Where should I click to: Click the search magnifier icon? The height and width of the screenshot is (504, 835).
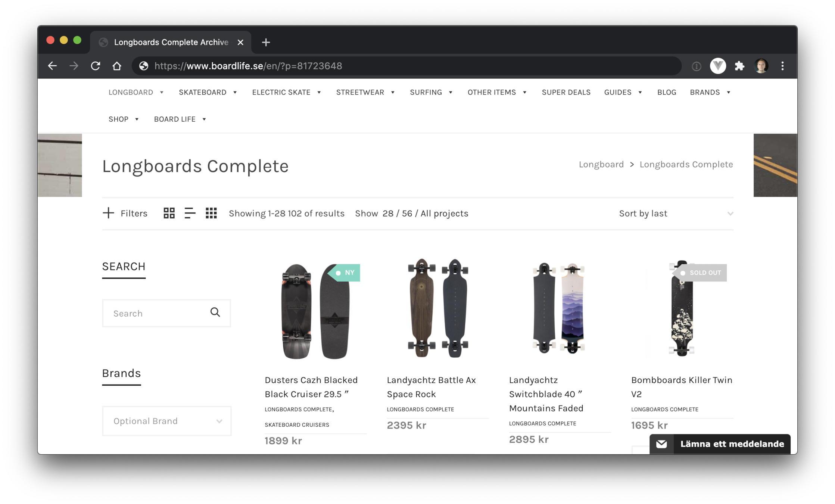[215, 312]
